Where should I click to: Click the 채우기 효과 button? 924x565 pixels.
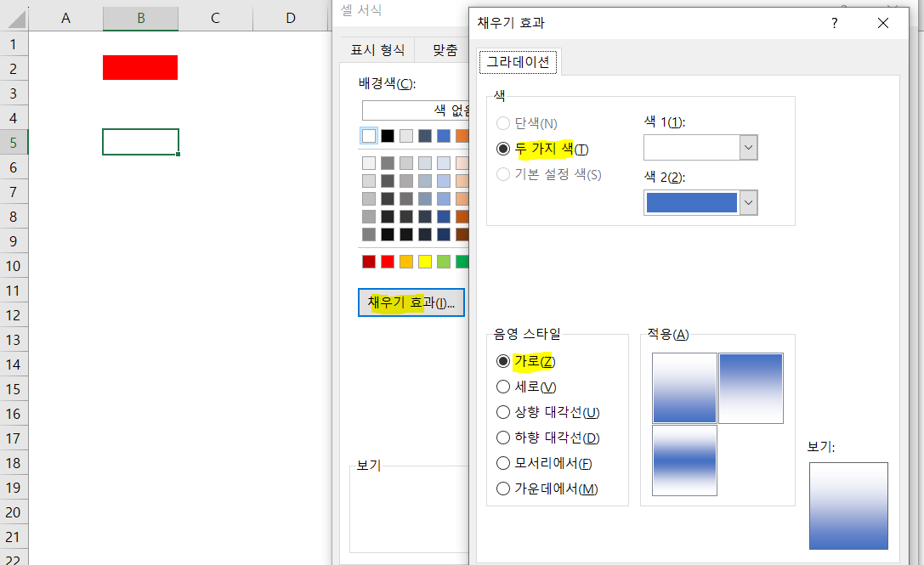click(x=411, y=302)
